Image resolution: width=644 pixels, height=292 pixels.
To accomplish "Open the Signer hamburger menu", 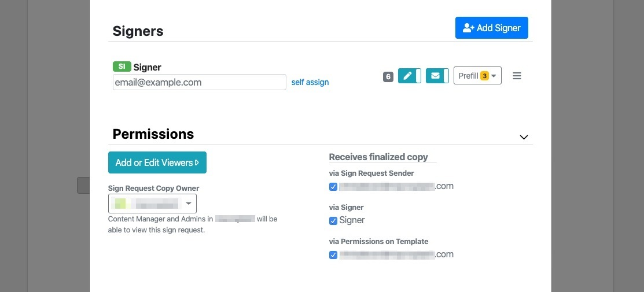I will click(x=517, y=76).
